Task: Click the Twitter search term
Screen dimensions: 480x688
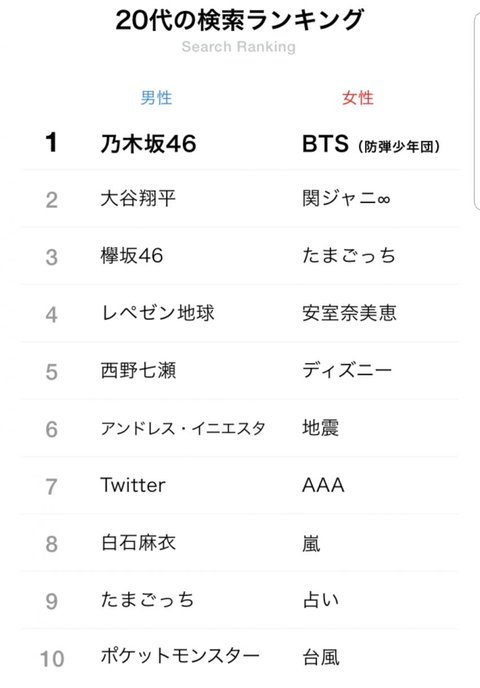Action: pos(133,485)
